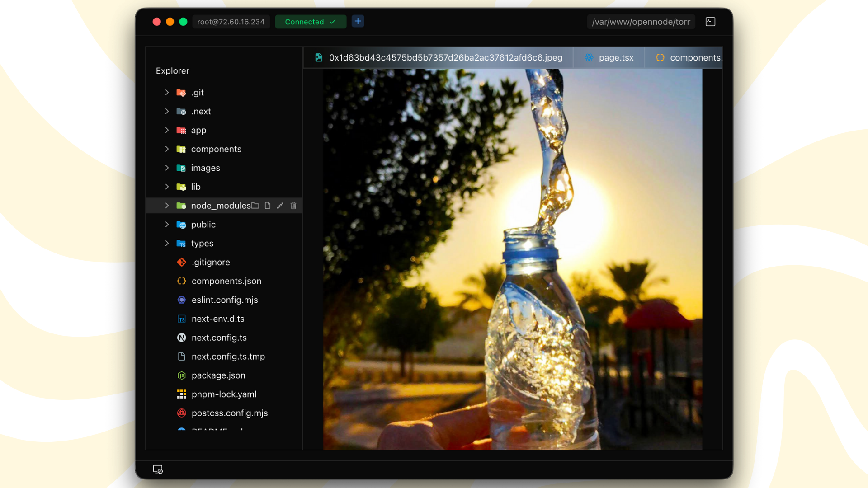
Task: Delete node_modules with trash icon
Action: [293, 206]
